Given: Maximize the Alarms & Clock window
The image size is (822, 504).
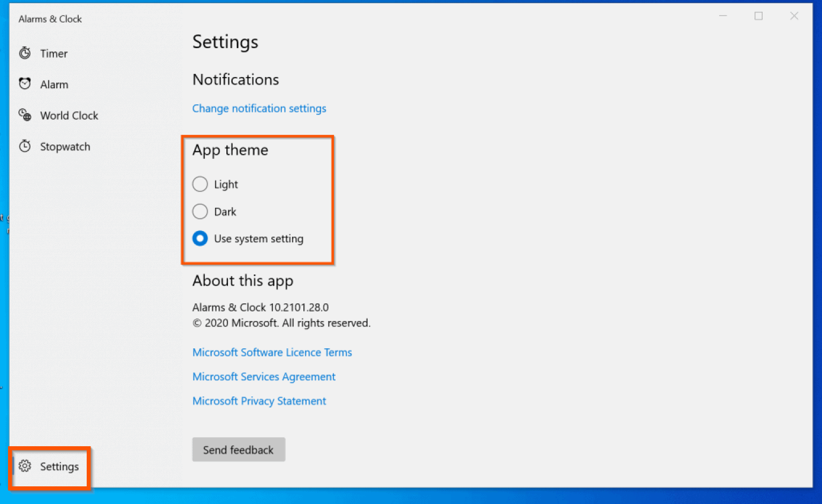Looking at the screenshot, I should (x=758, y=16).
